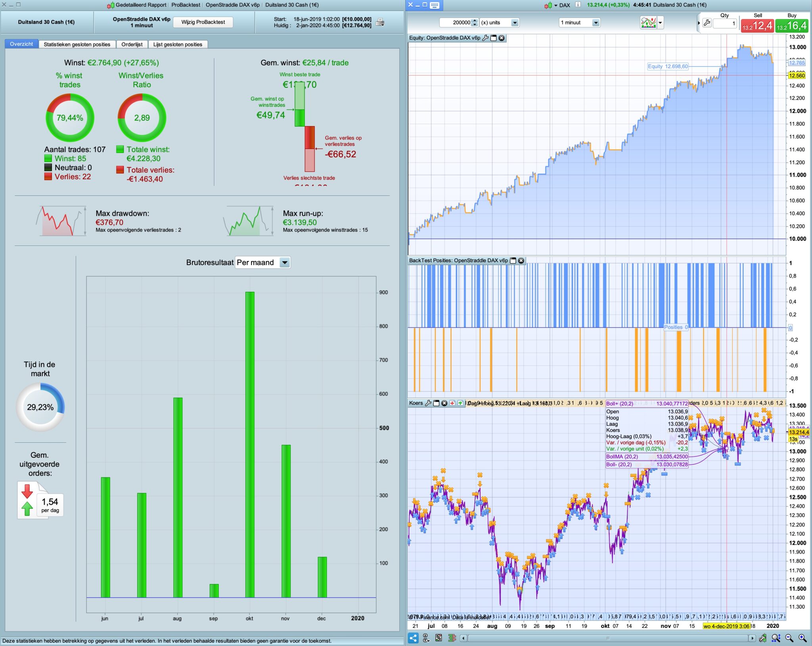
Task: Open the 'Per maand' period dropdown
Action: tap(284, 263)
